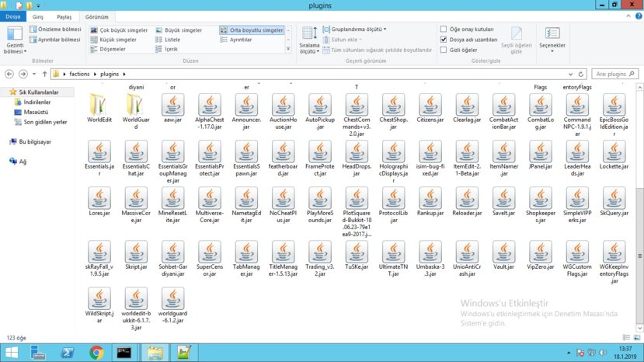Switch to the Paylaş ribbon tab
The height and width of the screenshot is (362, 644).
click(64, 17)
